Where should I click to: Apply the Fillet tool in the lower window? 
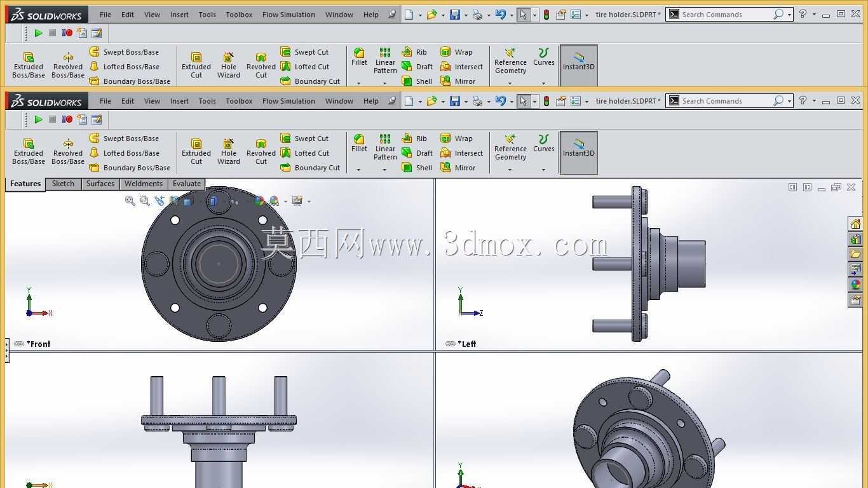[359, 143]
